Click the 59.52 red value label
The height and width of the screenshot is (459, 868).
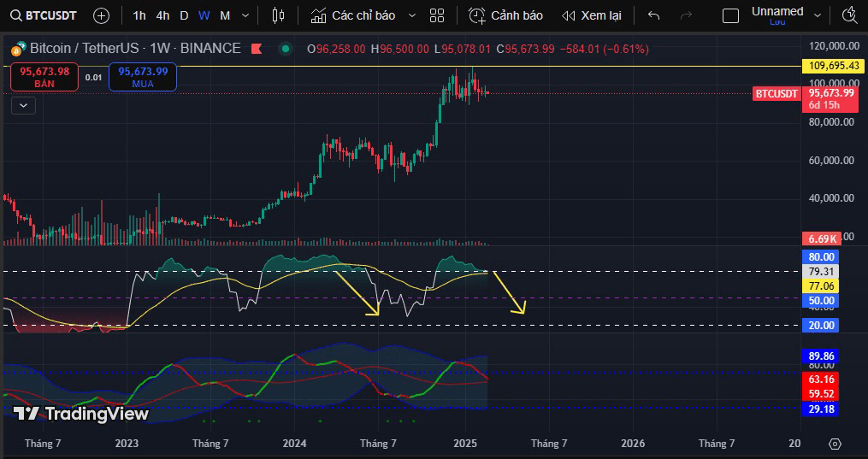coord(821,394)
